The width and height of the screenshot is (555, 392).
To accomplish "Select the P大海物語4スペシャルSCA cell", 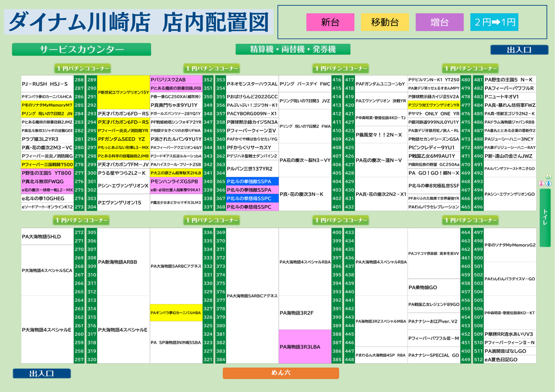I will [47, 270].
